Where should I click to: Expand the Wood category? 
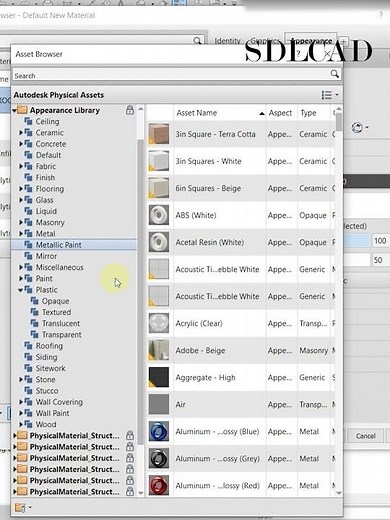click(x=21, y=424)
